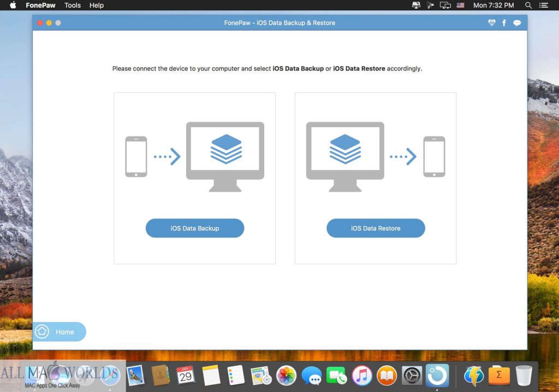This screenshot has width=559, height=392.
Task: Open the Trash in the Dock
Action: pyautogui.click(x=524, y=376)
